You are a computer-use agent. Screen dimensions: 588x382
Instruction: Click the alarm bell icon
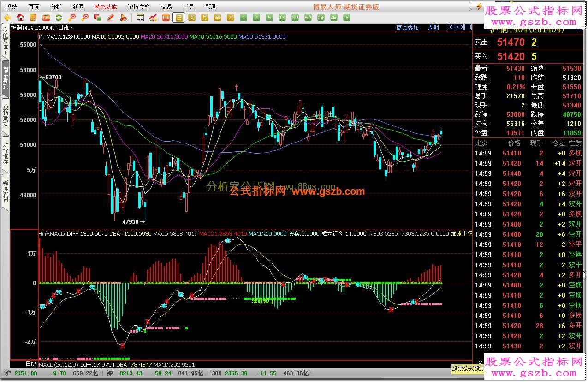point(123,18)
